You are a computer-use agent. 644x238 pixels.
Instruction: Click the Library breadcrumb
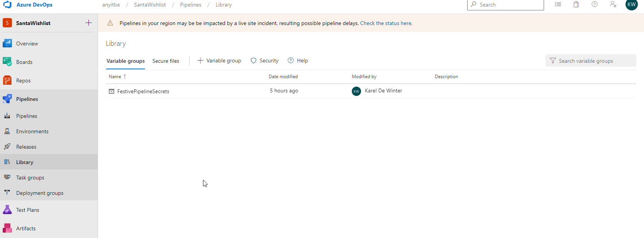tap(224, 5)
